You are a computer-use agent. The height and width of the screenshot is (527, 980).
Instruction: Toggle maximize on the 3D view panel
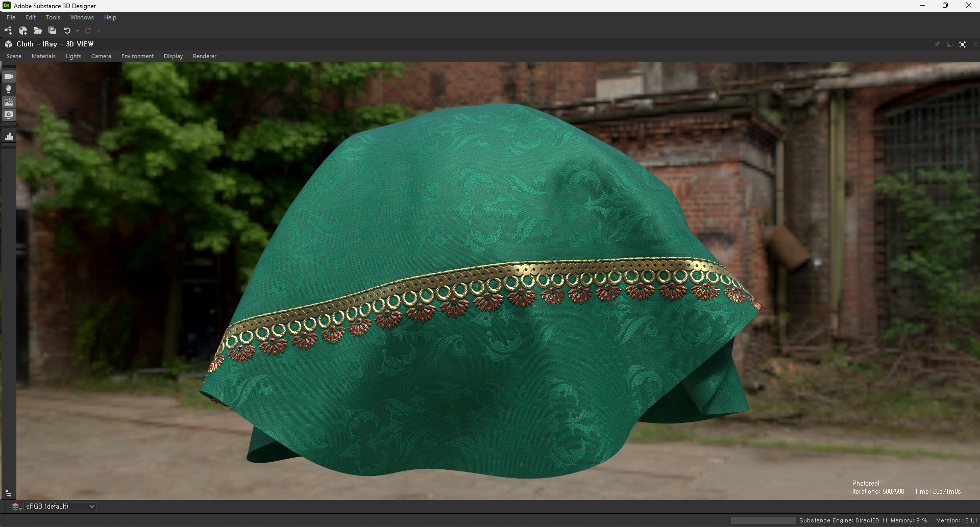point(963,44)
